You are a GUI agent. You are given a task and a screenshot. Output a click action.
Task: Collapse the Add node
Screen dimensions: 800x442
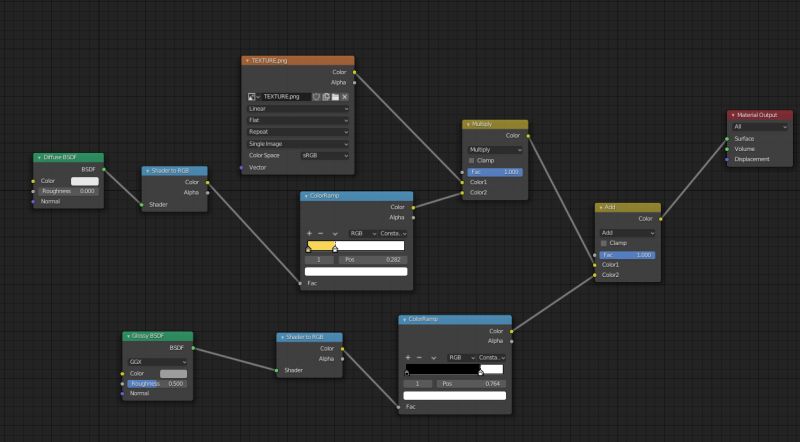click(601, 208)
